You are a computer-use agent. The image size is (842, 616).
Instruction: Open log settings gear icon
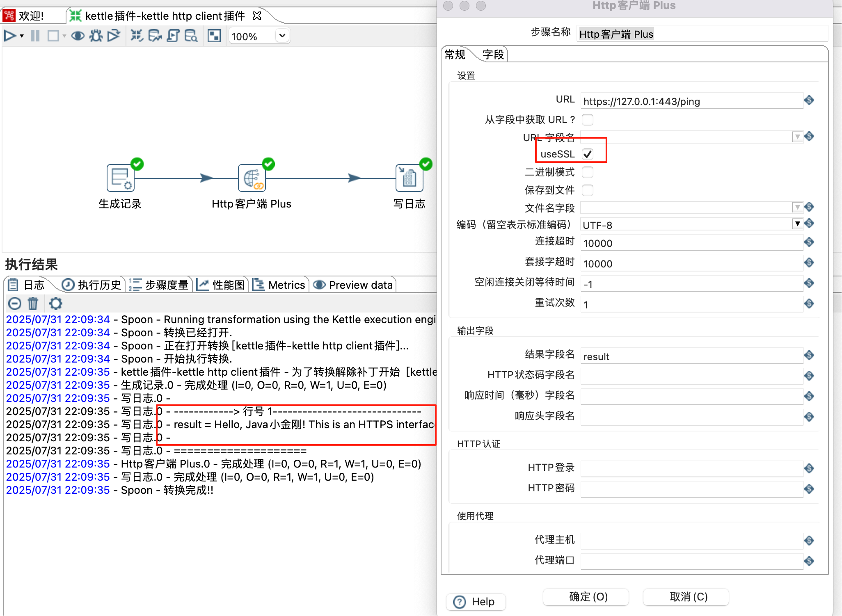[55, 303]
